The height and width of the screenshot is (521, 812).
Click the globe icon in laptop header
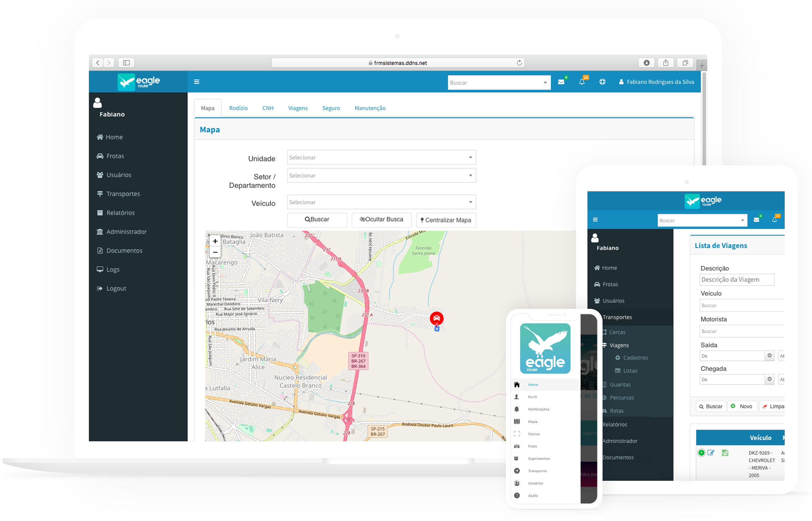(x=602, y=82)
